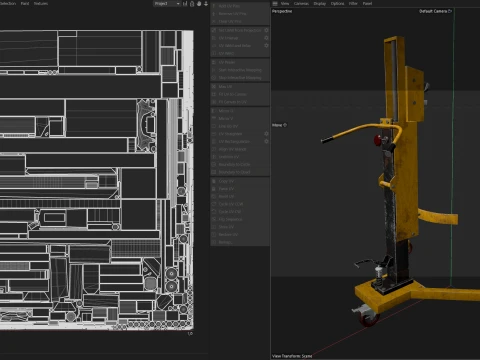Click the lock icon in UV editor toolbar
The image size is (480, 360).
tap(192, 4)
